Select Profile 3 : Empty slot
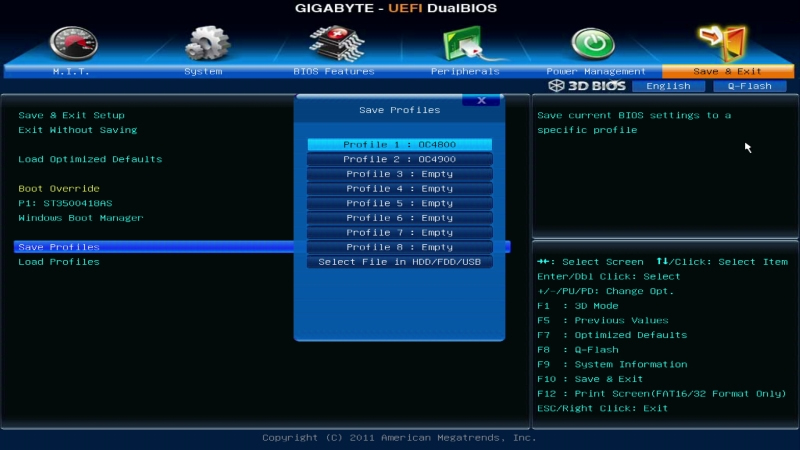This screenshot has height=450, width=800. pos(399,174)
